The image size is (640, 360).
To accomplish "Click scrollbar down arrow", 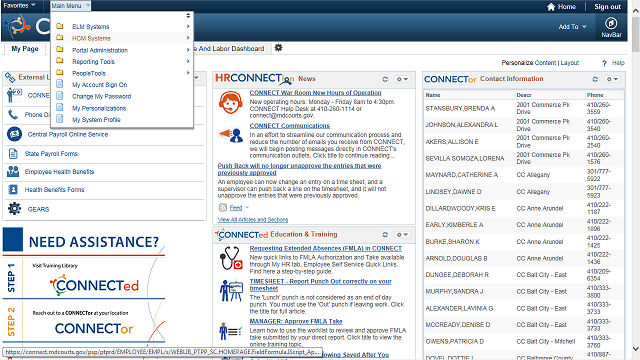I will (636, 349).
